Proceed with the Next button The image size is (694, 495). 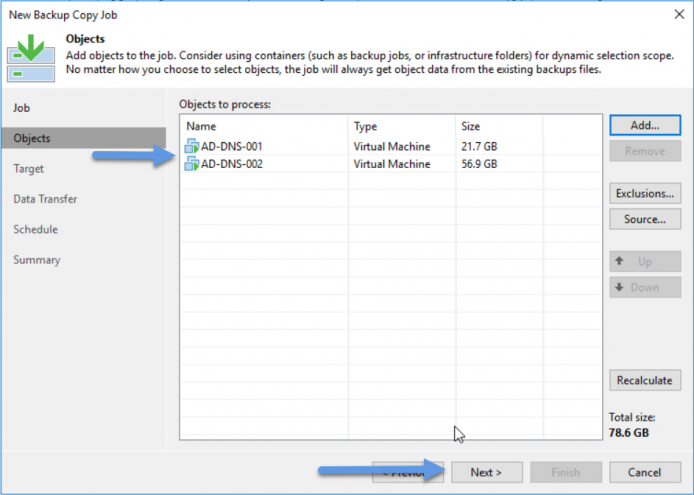click(x=486, y=472)
